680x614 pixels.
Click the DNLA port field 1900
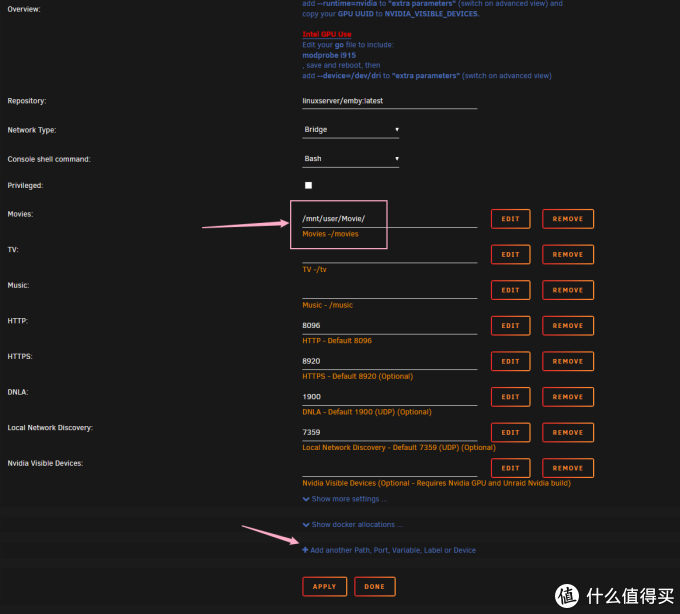pos(389,397)
